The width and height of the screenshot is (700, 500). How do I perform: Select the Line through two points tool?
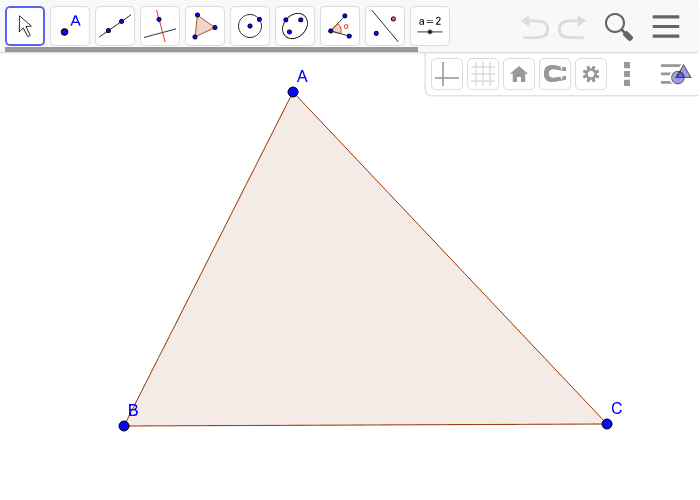[x=115, y=26]
